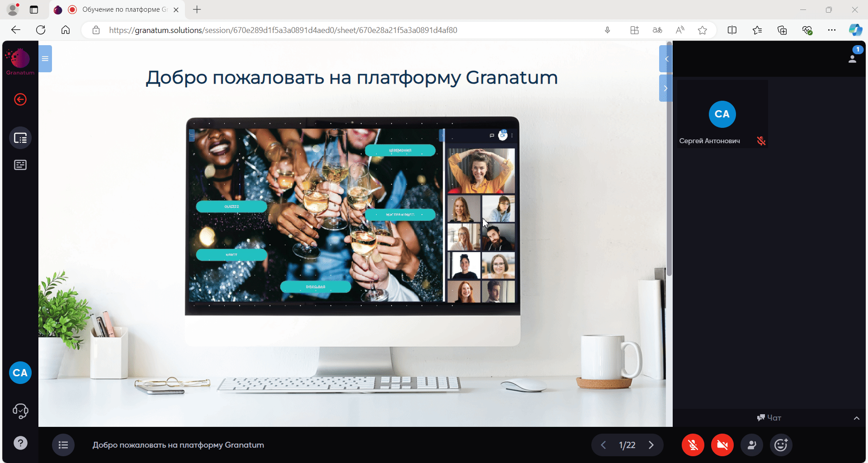The height and width of the screenshot is (463, 868).
Task: Unmute the microphone red button
Action: (x=693, y=445)
